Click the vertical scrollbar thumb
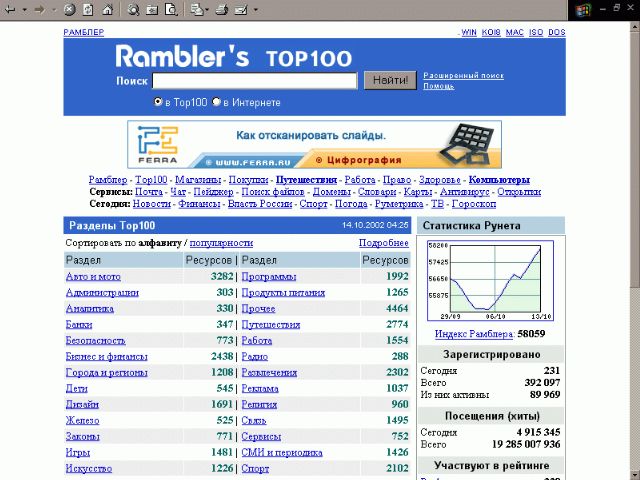The width and height of the screenshot is (640, 480). point(635,159)
